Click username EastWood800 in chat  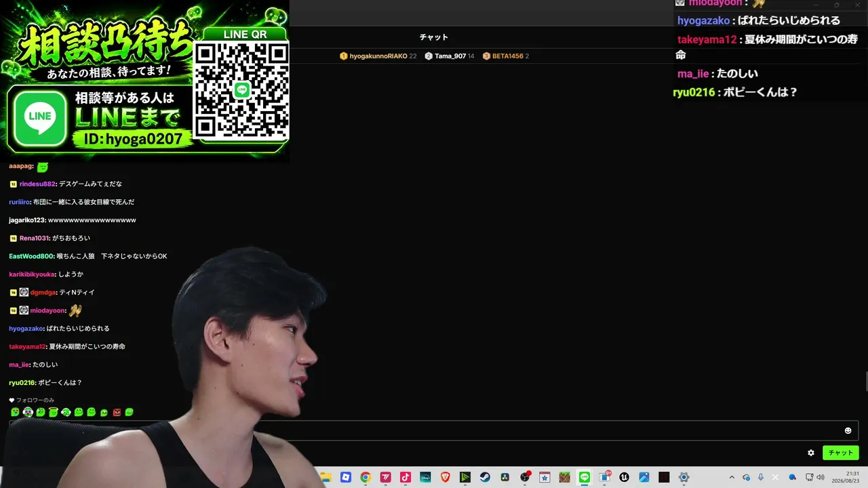31,256
